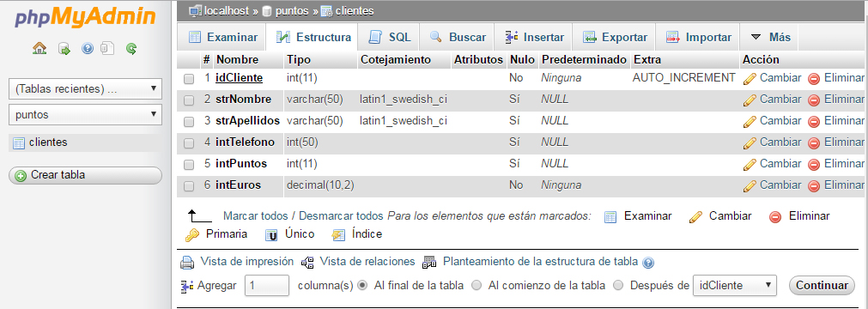This screenshot has width=868, height=309.
Task: Expand the Después de idCliente column dropdown
Action: pyautogui.click(x=735, y=286)
